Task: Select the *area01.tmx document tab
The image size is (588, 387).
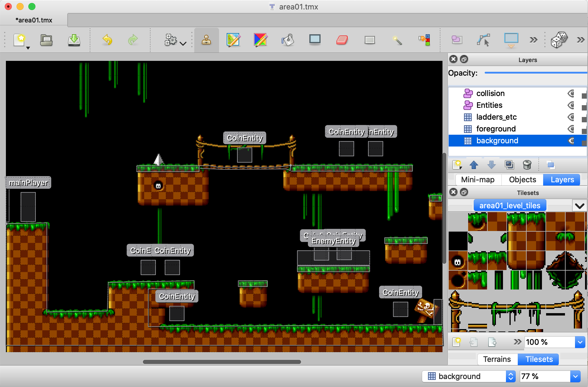Action: coord(34,20)
